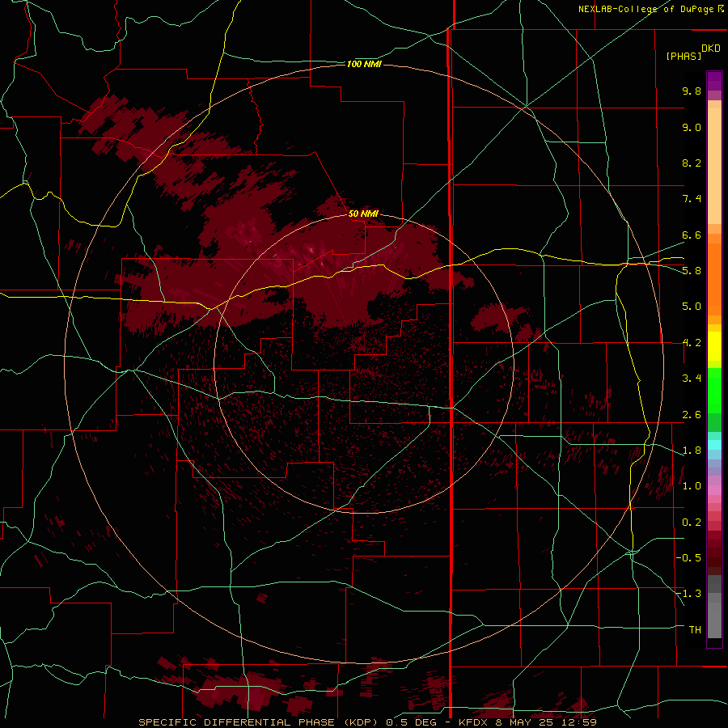Click the TH threshold legend label
The height and width of the screenshot is (728, 728).
click(695, 629)
